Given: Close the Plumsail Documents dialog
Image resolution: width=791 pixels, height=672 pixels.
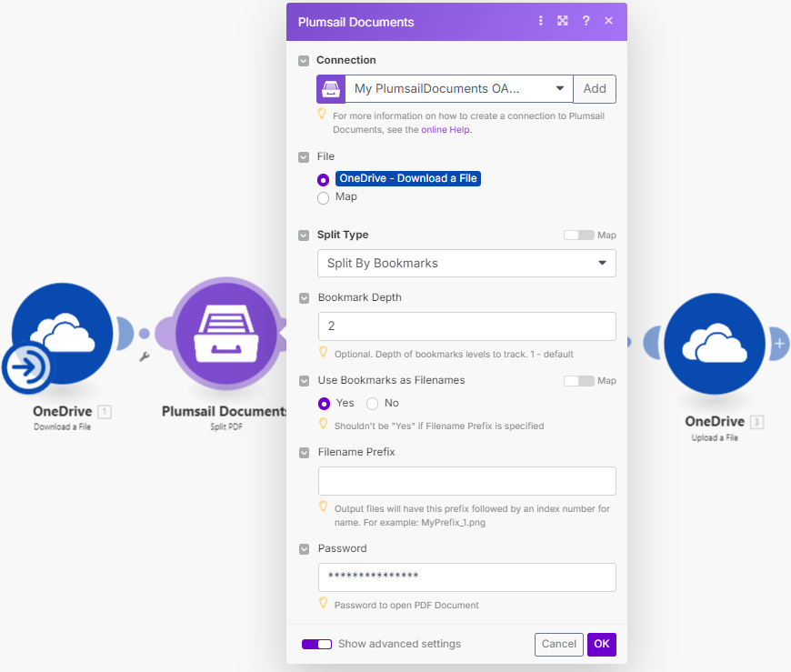Looking at the screenshot, I should click(608, 21).
